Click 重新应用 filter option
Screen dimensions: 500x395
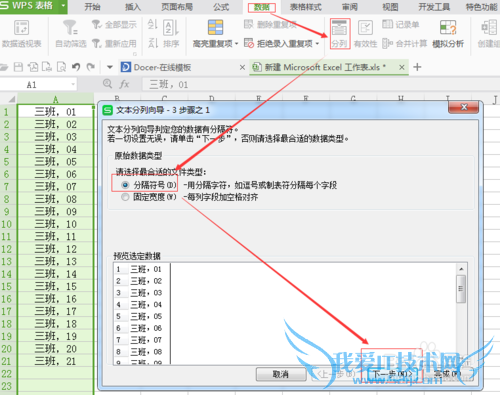pyautogui.click(x=114, y=43)
